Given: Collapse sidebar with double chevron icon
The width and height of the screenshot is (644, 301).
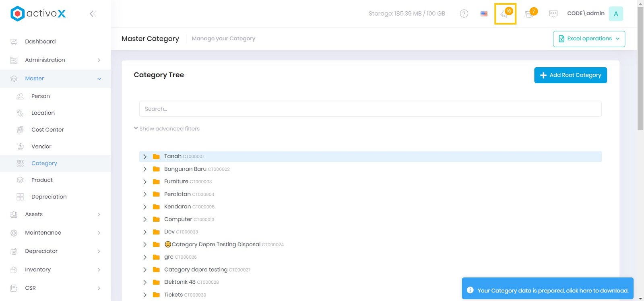Looking at the screenshot, I should click(93, 14).
